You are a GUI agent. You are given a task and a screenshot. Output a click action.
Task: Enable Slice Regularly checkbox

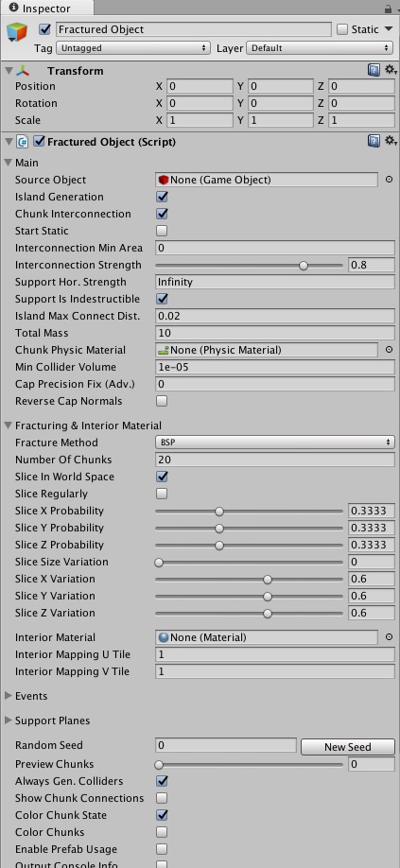coord(162,494)
